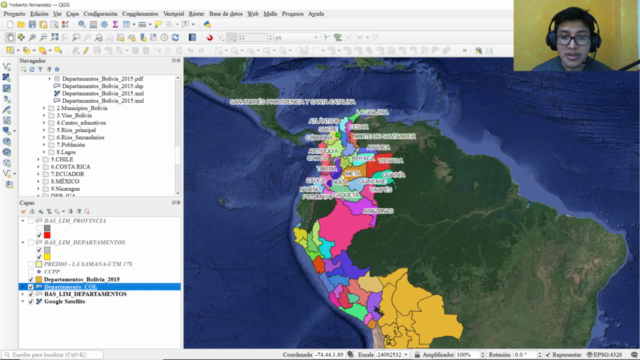Toggle the Representar checkbox in status bar

coord(548,355)
